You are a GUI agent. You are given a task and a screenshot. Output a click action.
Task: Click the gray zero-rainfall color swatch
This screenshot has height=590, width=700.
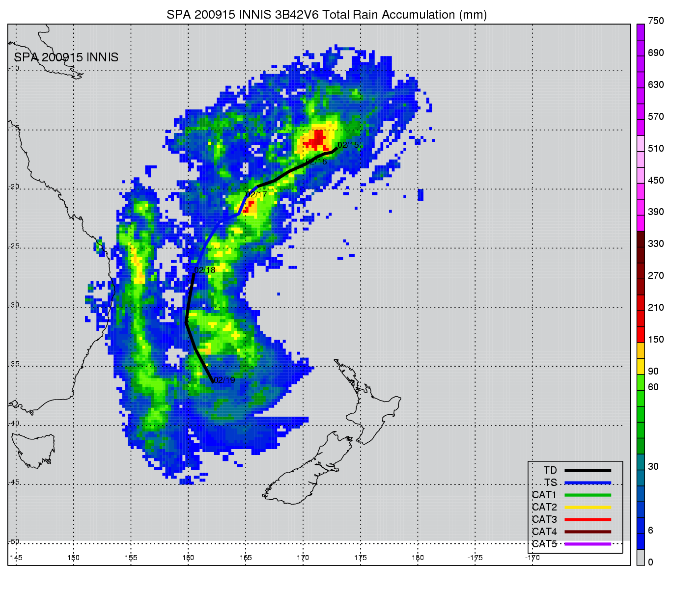coord(641,558)
